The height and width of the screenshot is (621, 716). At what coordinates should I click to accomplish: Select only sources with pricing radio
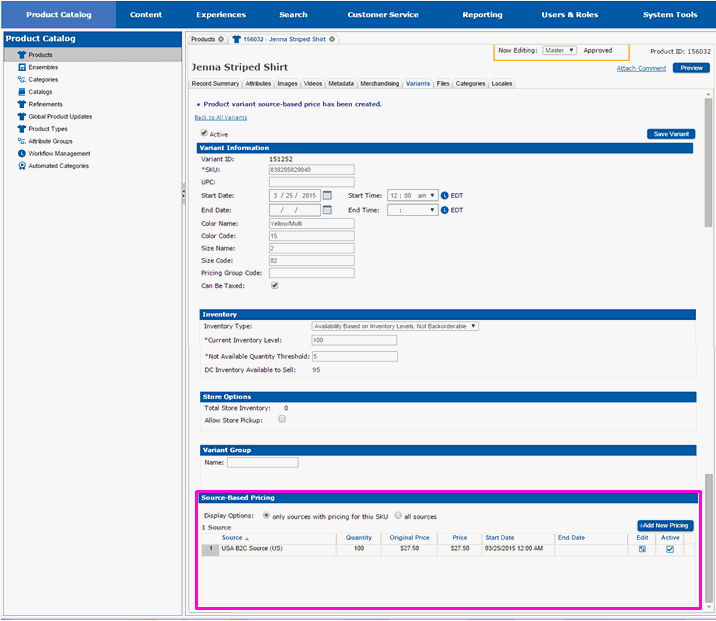(266, 515)
